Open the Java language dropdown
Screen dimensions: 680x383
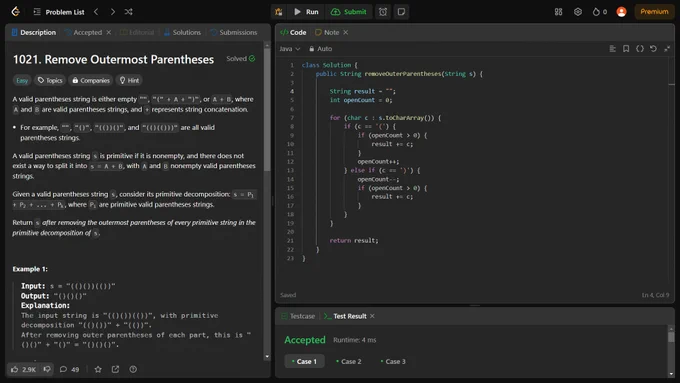click(x=290, y=49)
